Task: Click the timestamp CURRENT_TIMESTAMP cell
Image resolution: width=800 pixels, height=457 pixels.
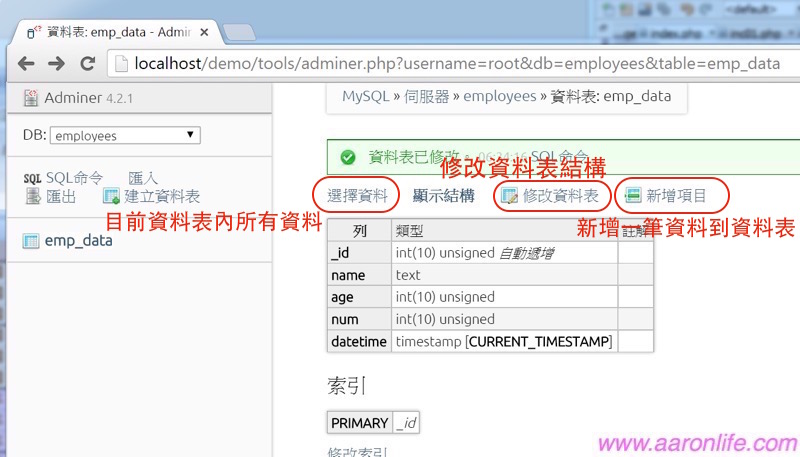Action: pyautogui.click(x=505, y=341)
